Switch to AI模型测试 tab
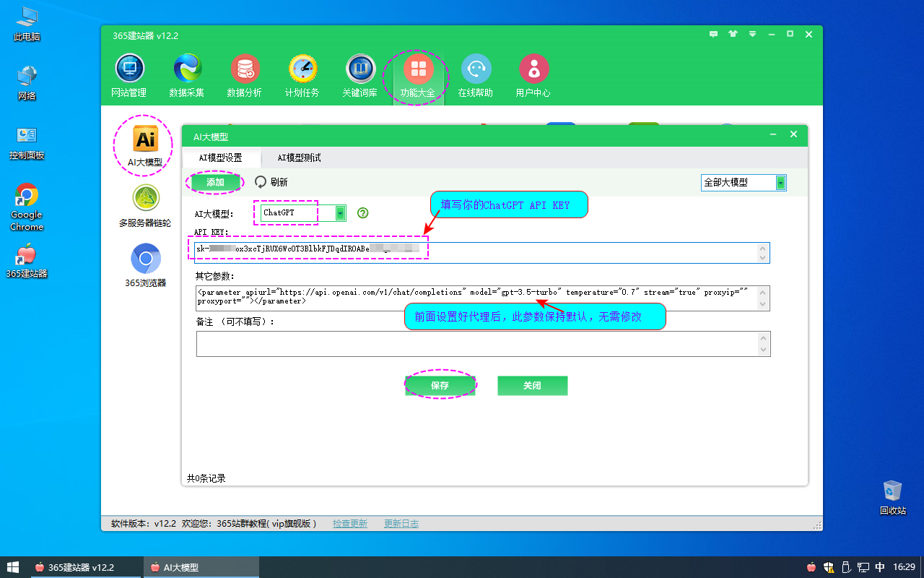This screenshot has height=578, width=924. (x=299, y=158)
